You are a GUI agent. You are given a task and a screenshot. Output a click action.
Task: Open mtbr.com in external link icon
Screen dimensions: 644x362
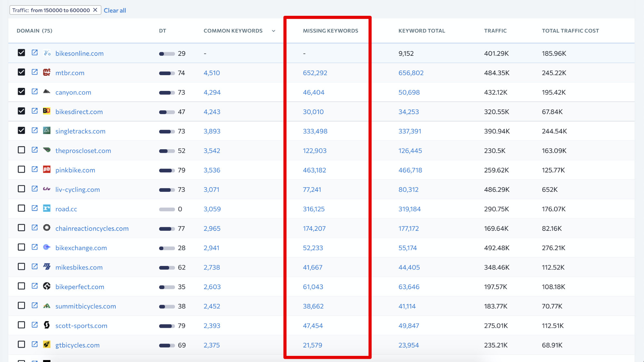point(34,72)
